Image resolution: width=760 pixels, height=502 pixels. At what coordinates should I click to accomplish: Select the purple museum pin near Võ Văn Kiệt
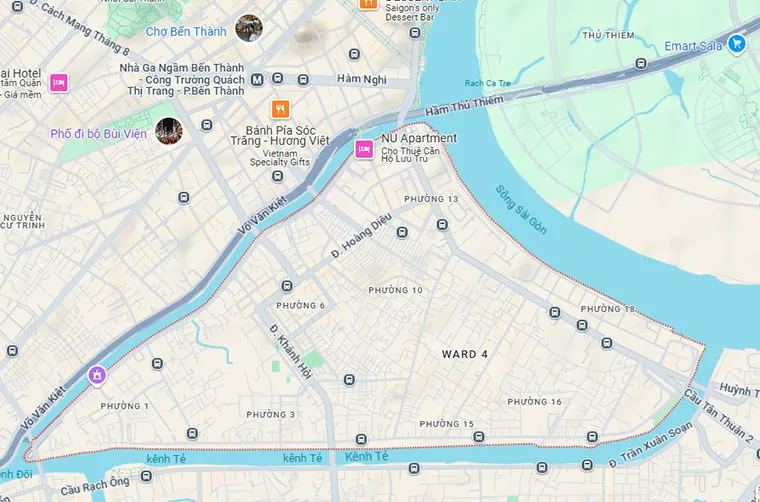point(97,376)
